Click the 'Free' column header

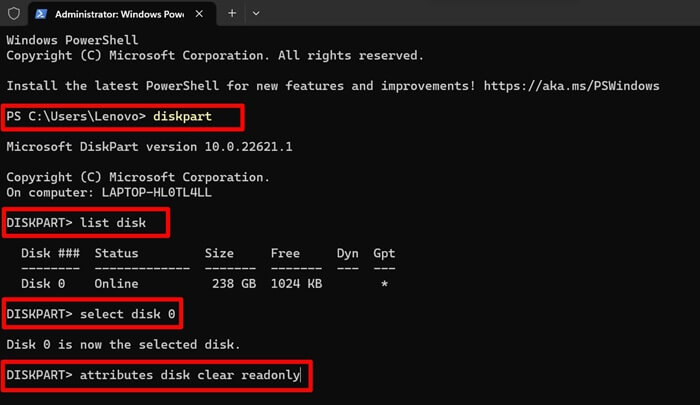(285, 253)
